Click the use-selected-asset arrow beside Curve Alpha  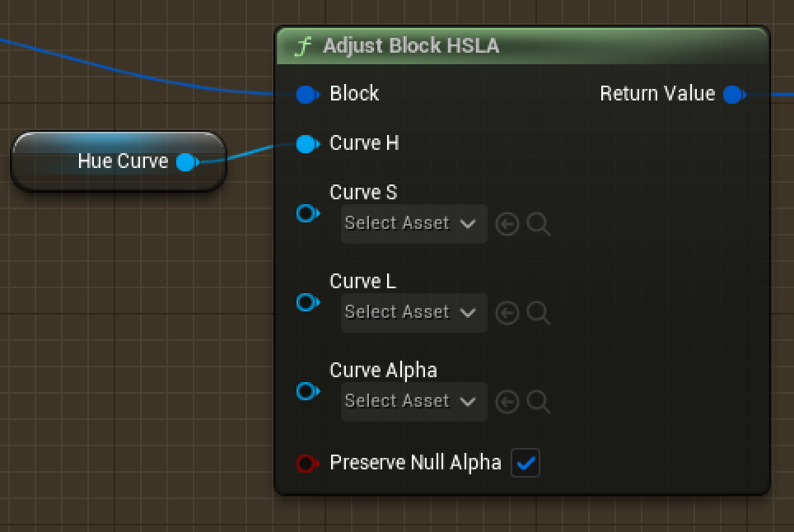coord(507,401)
